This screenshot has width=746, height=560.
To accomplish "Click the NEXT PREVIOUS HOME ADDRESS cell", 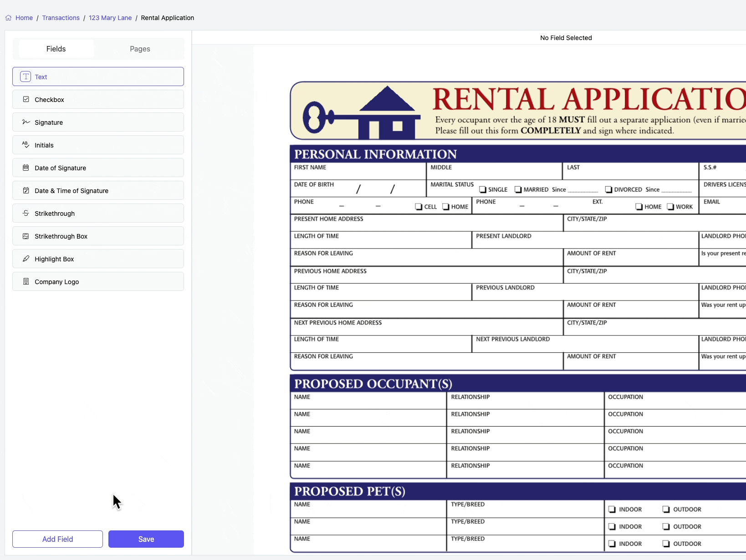I will click(427, 327).
